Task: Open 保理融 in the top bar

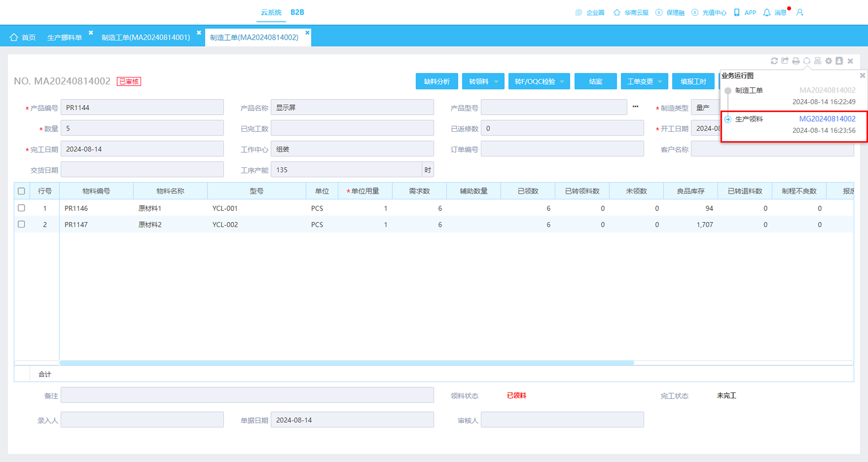Action: 670,12
